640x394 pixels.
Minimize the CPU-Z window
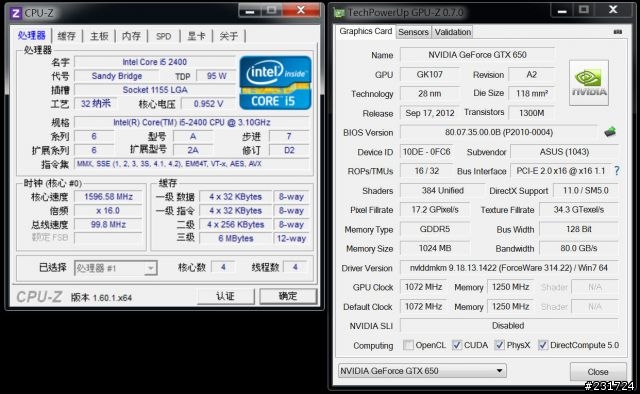pyautogui.click(x=250, y=10)
